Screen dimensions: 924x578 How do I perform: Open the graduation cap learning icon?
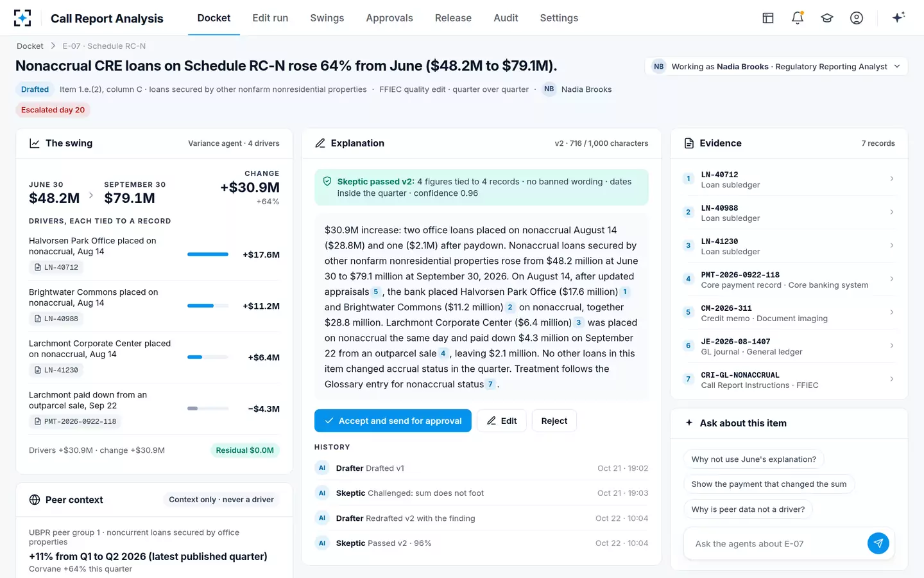(x=827, y=18)
